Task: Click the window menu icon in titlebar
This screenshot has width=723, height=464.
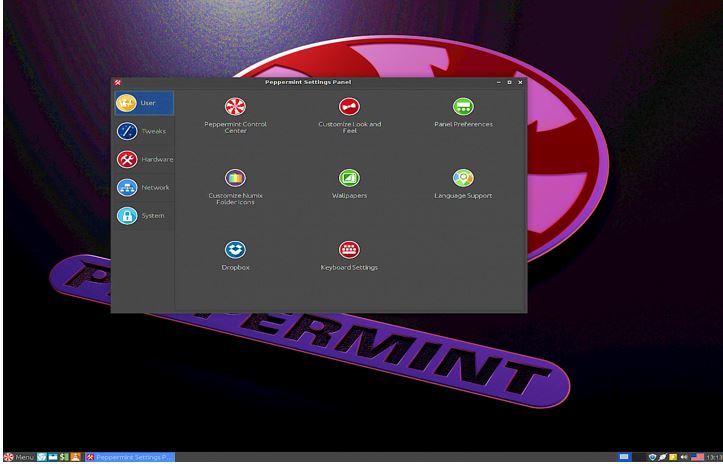Action: click(x=118, y=82)
